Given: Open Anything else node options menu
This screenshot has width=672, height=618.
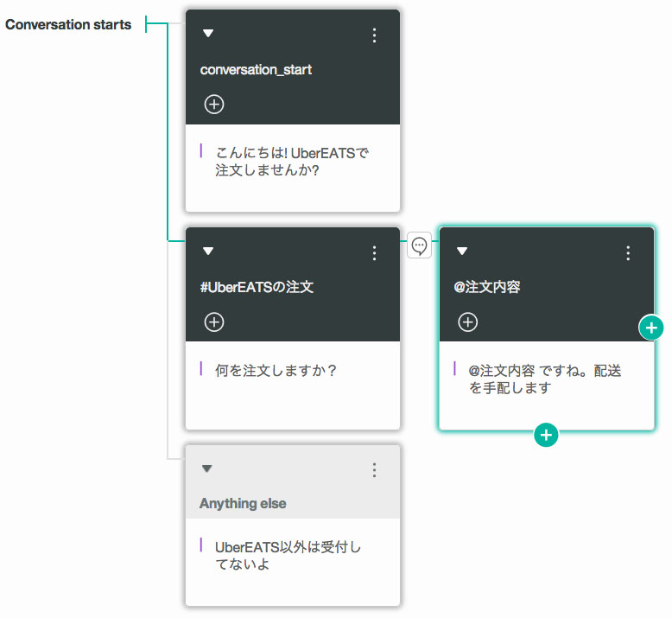Looking at the screenshot, I should pyautogui.click(x=375, y=470).
